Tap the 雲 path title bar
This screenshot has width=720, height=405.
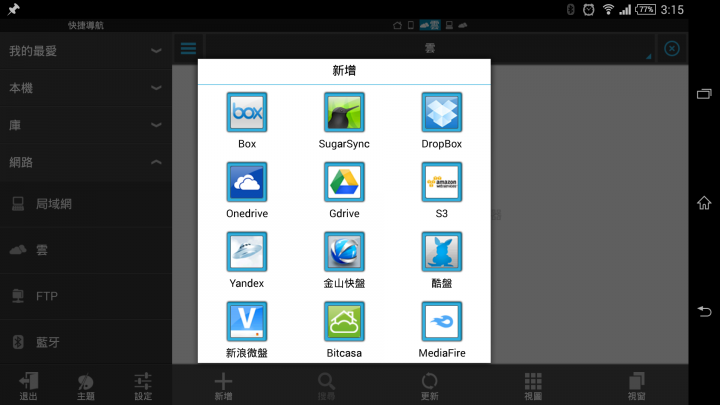[430, 48]
